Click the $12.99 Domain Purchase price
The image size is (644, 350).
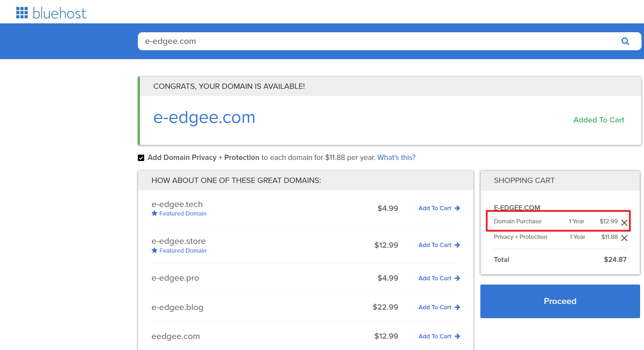coord(609,221)
